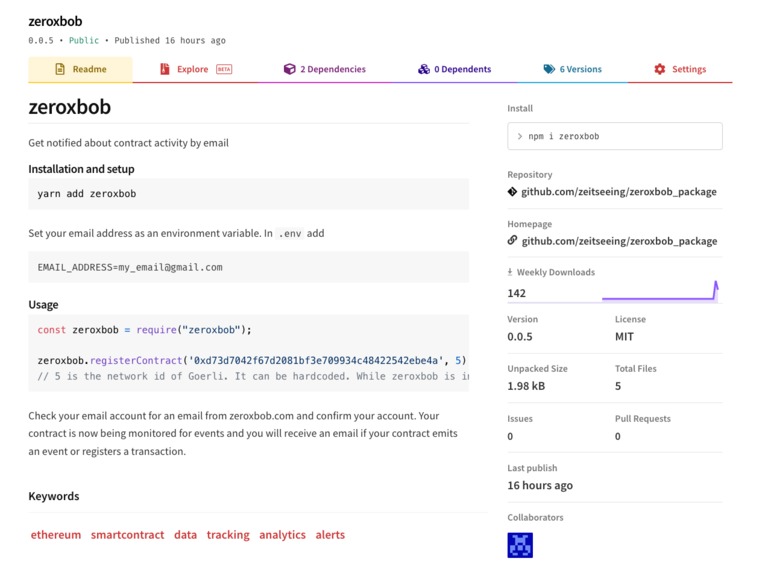The width and height of the screenshot is (771, 573).
Task: Click the 1.98 kB unpacked size value
Action: pyautogui.click(x=526, y=386)
